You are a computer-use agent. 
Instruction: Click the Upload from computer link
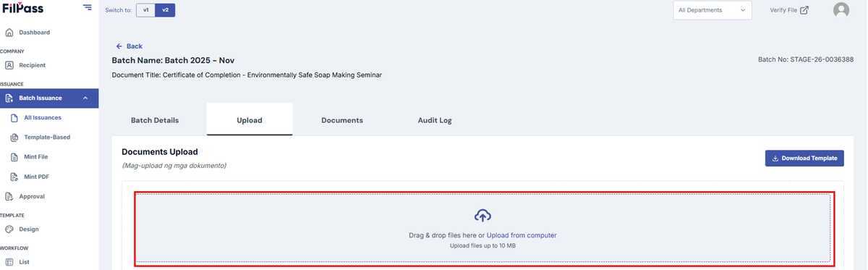coord(522,235)
